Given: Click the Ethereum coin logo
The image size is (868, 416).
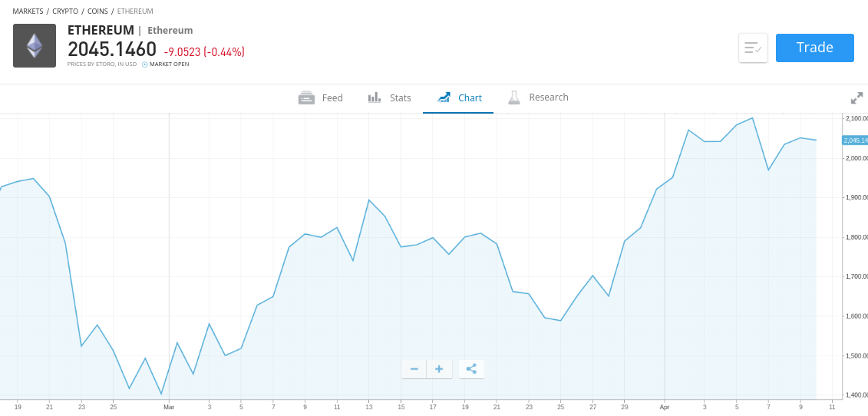Looking at the screenshot, I should pos(35,45).
